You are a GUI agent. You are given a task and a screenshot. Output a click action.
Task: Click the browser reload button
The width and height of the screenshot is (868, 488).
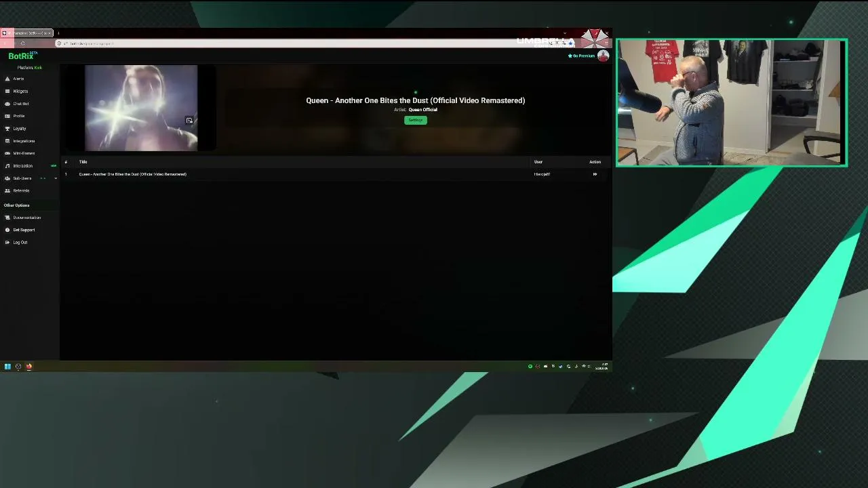click(x=22, y=43)
